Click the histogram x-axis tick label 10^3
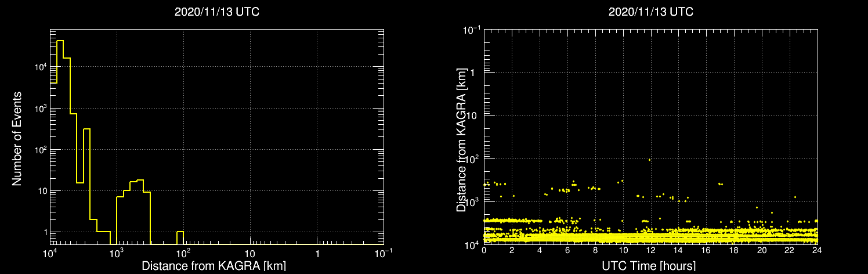 pyautogui.click(x=117, y=253)
